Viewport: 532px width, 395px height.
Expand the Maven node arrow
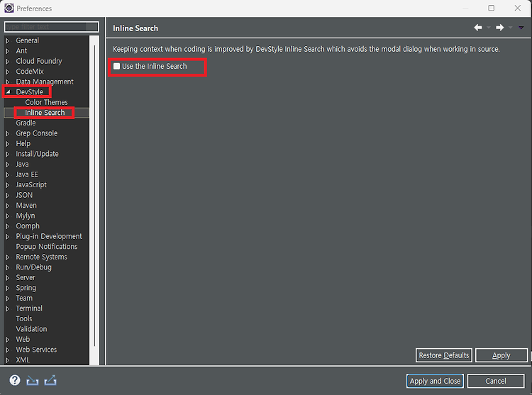pyautogui.click(x=8, y=206)
